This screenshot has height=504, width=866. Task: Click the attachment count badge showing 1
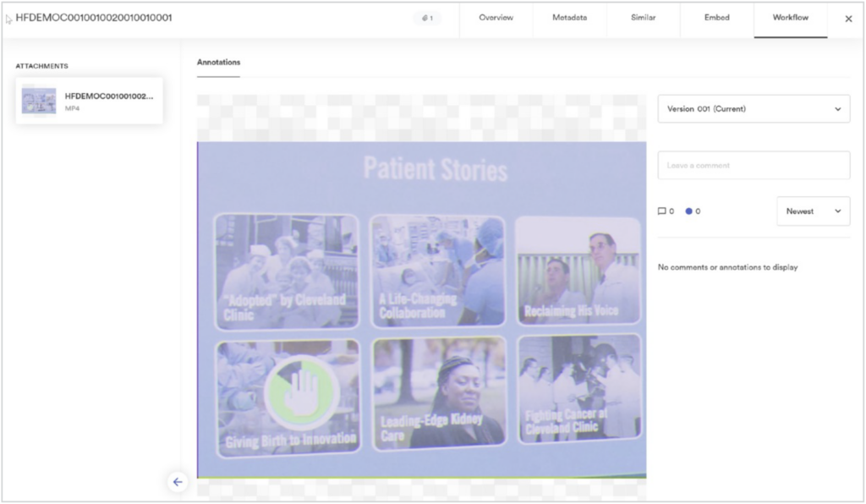427,19
